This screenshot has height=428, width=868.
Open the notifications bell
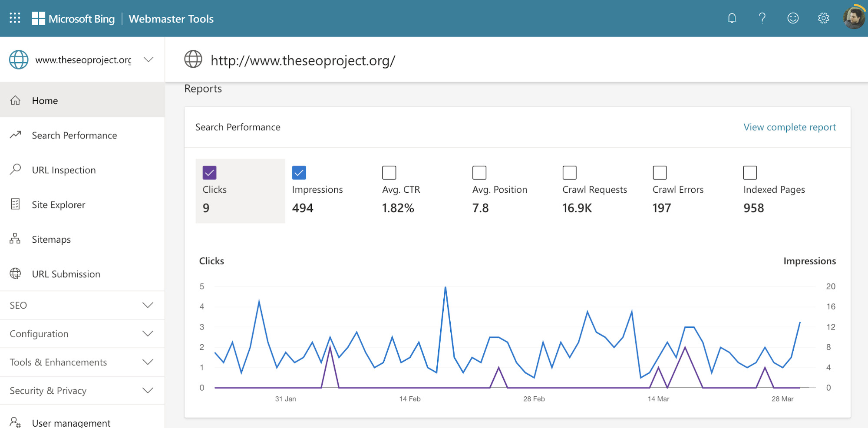click(732, 18)
